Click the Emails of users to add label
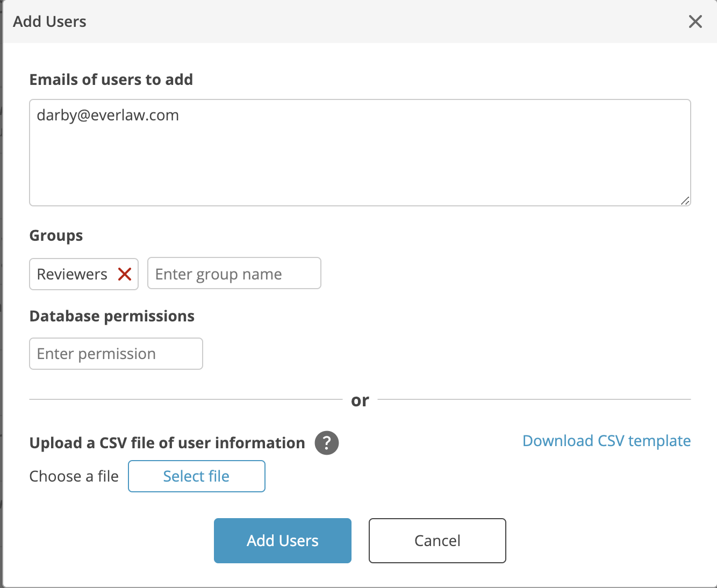The width and height of the screenshot is (717, 588). [x=111, y=80]
